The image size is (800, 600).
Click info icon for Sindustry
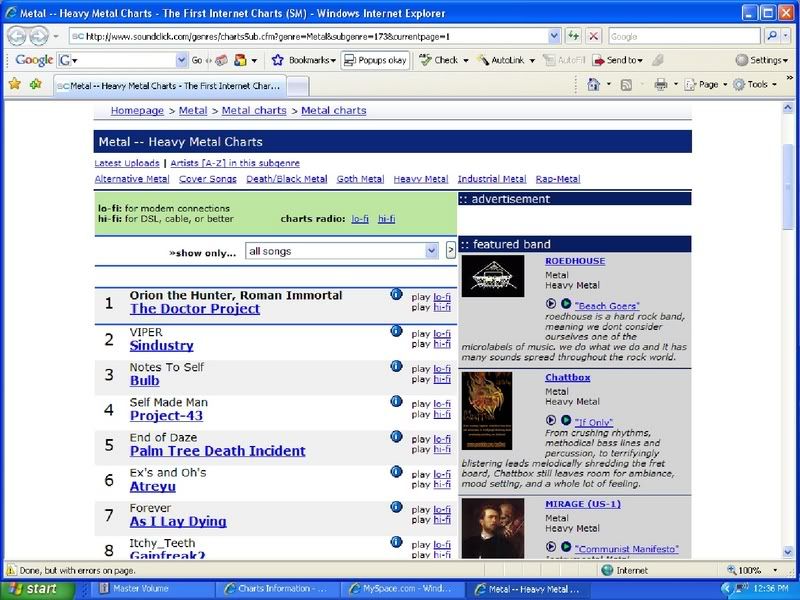coord(396,331)
